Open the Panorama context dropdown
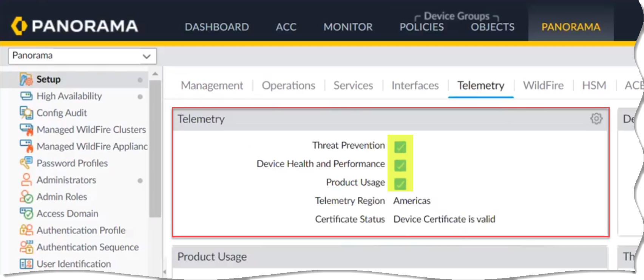The width and height of the screenshot is (644, 280). click(82, 56)
